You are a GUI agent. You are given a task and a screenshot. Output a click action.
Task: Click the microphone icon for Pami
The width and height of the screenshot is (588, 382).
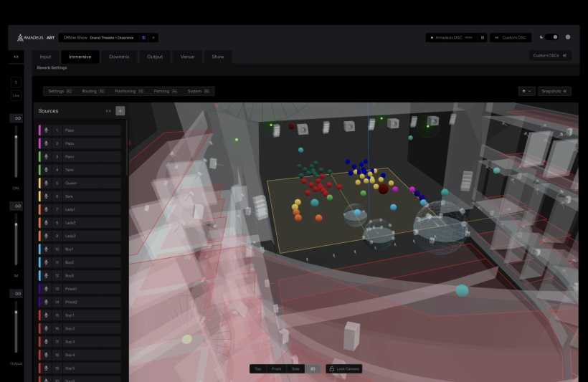tap(46, 157)
